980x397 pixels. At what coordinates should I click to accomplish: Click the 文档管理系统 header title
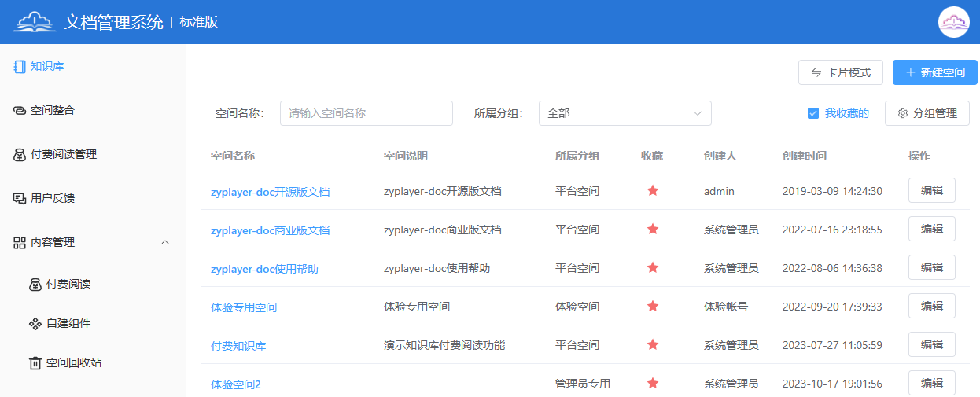[x=114, y=22]
